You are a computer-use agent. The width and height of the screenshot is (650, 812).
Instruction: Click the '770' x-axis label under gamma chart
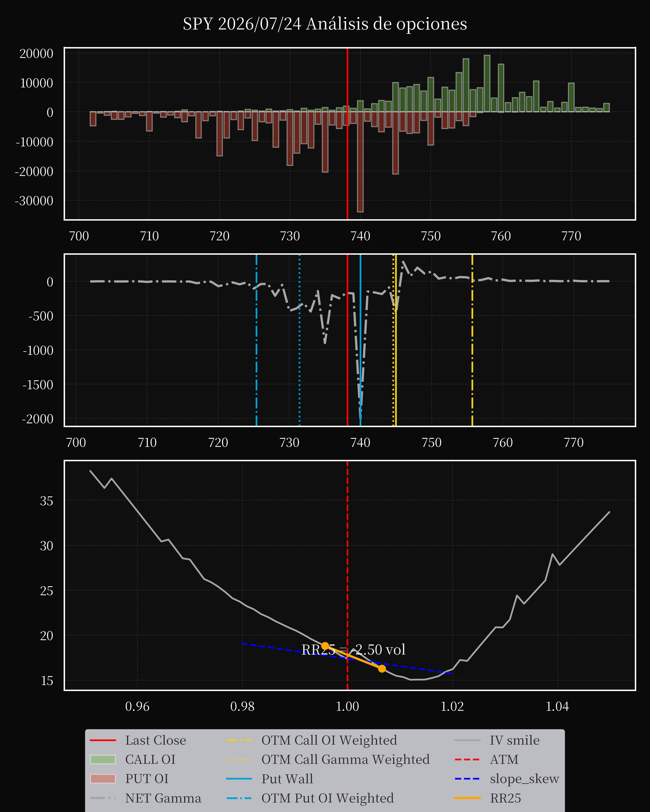(574, 443)
